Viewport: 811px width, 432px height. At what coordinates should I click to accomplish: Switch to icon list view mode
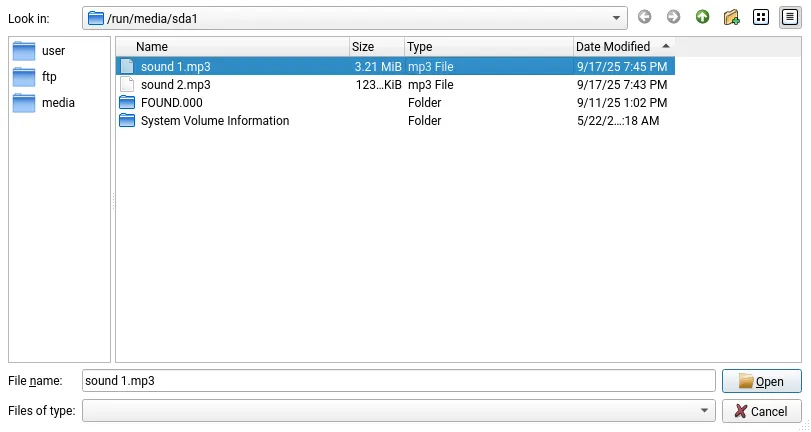point(761,17)
